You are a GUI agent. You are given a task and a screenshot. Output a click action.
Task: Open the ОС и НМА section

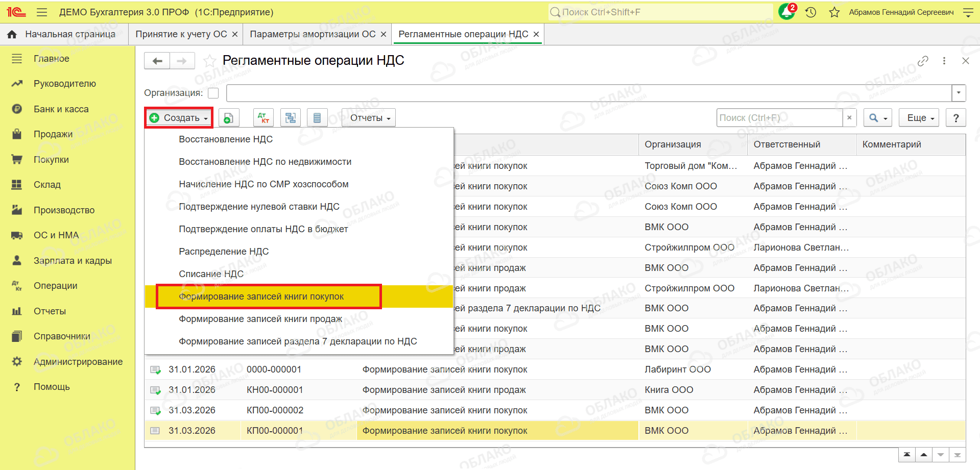[x=56, y=235]
